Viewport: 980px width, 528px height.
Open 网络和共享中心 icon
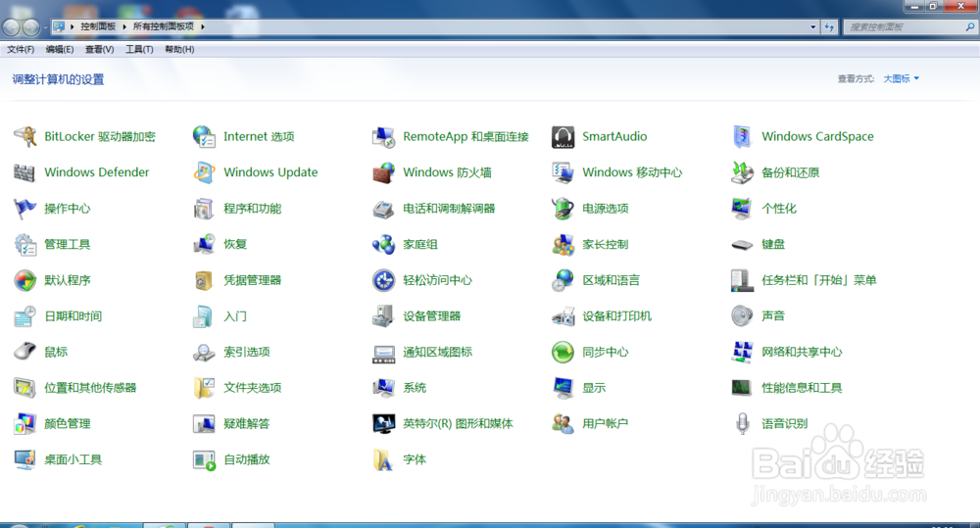pyautogui.click(x=742, y=352)
